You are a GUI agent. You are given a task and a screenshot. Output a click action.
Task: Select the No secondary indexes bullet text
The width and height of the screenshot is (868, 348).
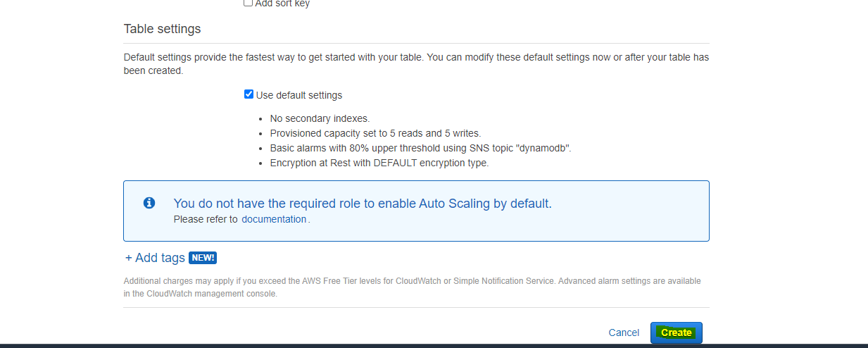click(320, 118)
